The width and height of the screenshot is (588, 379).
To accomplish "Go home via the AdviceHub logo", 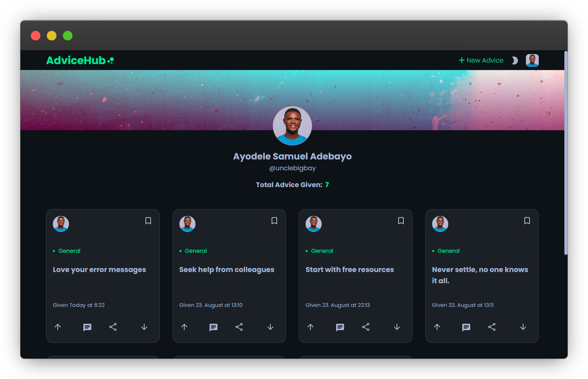I will coord(80,60).
